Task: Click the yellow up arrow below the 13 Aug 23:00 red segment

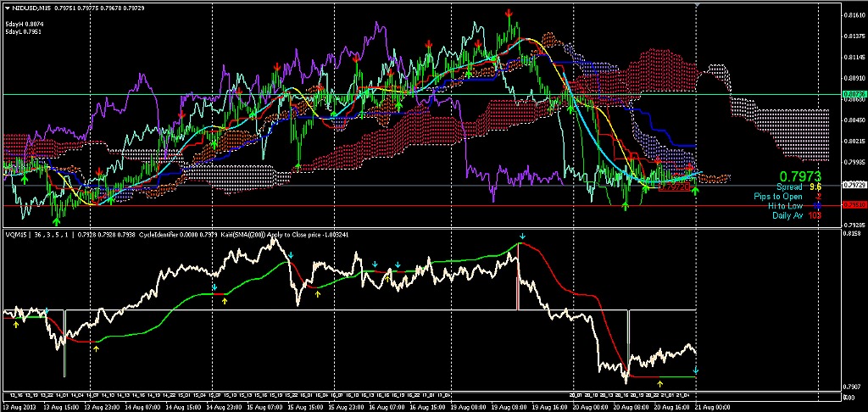Action: click(97, 348)
